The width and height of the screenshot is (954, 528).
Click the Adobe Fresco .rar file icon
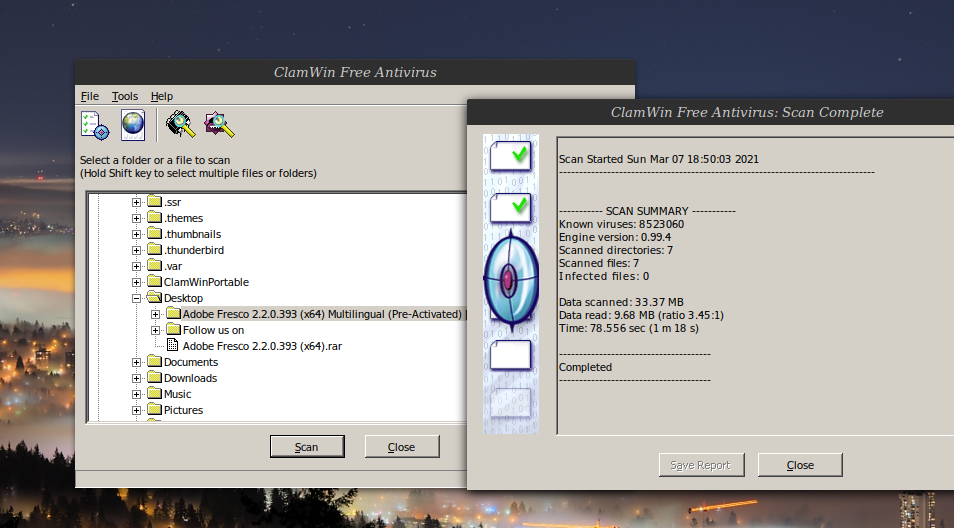tap(173, 346)
